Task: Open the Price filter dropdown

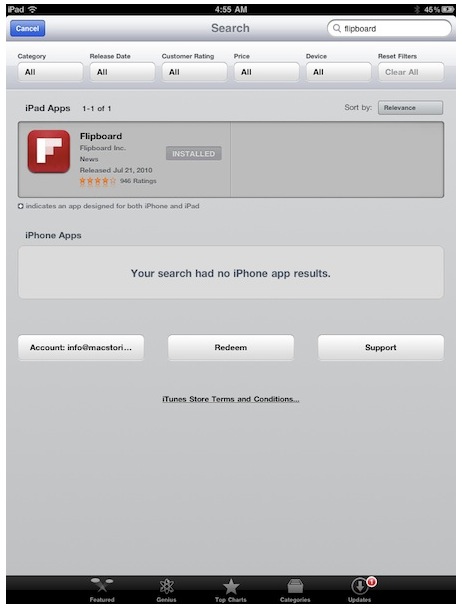Action: tap(266, 72)
